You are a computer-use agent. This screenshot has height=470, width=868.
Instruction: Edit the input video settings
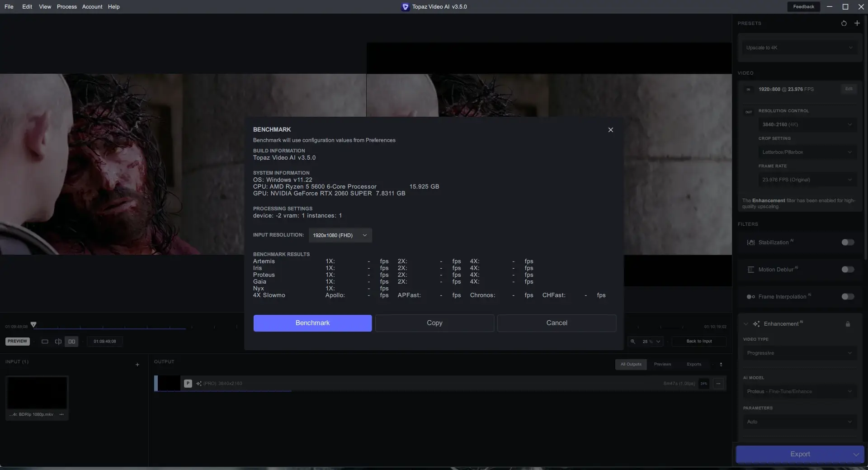849,89
